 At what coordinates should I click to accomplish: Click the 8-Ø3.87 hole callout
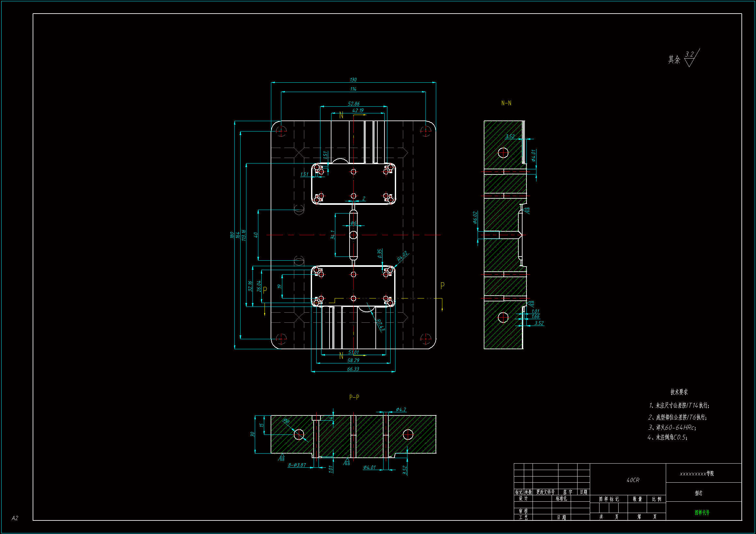pos(297,465)
